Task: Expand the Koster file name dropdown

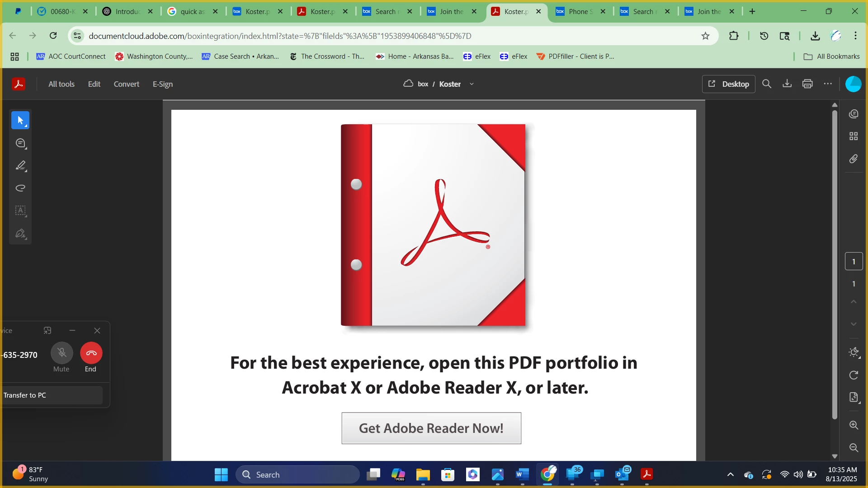Action: tap(472, 84)
